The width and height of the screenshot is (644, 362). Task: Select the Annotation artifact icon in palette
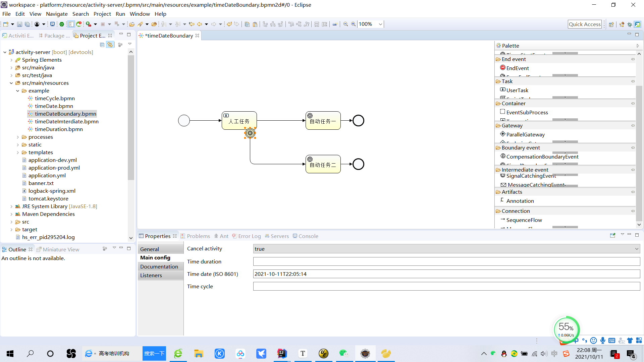[x=502, y=201]
